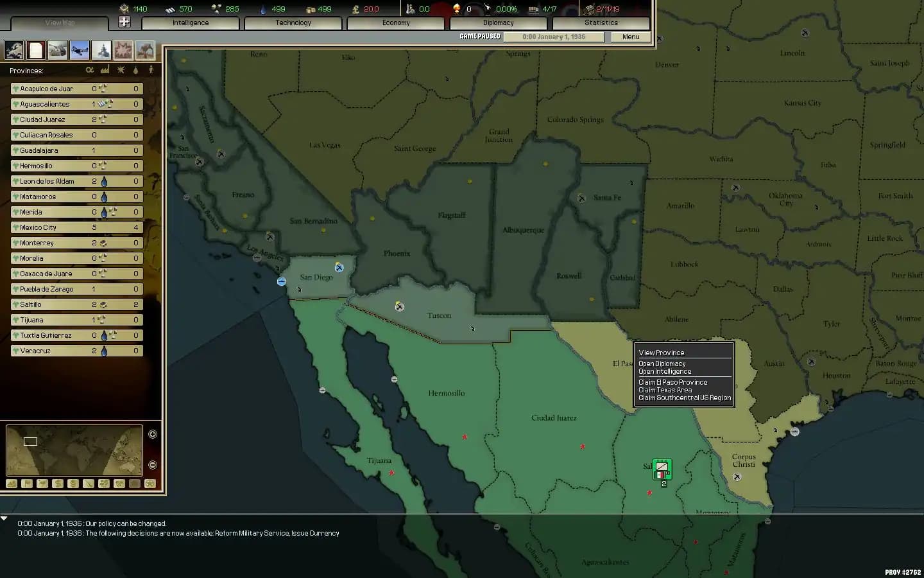The width and height of the screenshot is (924, 578).
Task: Open the game Menu button
Action: (x=629, y=37)
